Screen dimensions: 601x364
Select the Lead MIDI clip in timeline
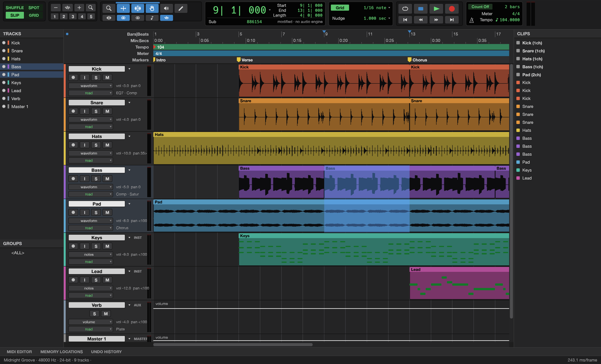(x=459, y=283)
